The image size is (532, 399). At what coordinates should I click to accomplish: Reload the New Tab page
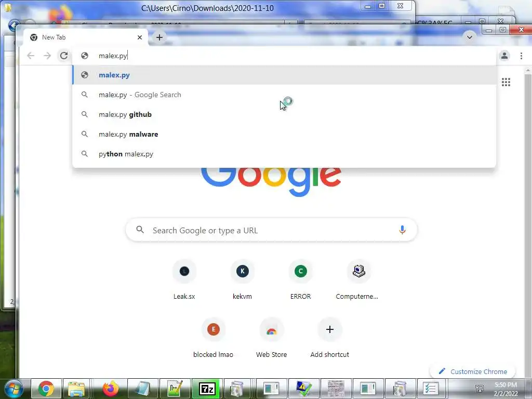click(64, 55)
